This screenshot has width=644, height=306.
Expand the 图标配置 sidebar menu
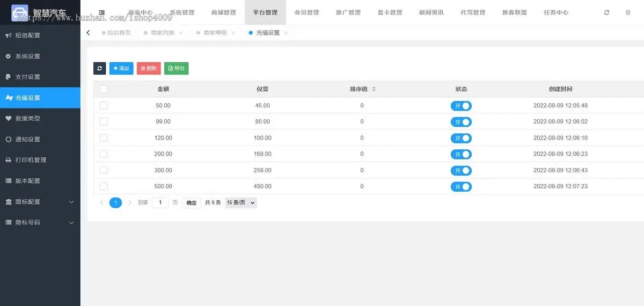pyautogui.click(x=71, y=202)
